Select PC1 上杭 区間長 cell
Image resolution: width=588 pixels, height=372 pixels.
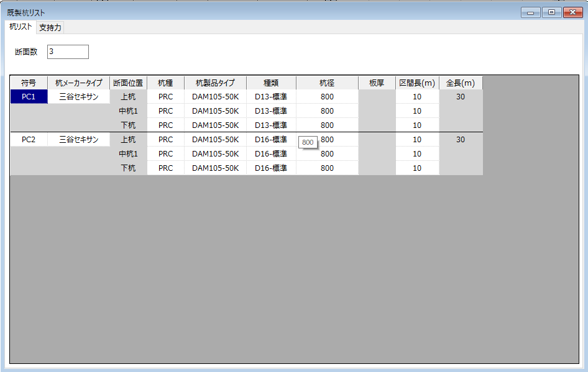point(417,97)
